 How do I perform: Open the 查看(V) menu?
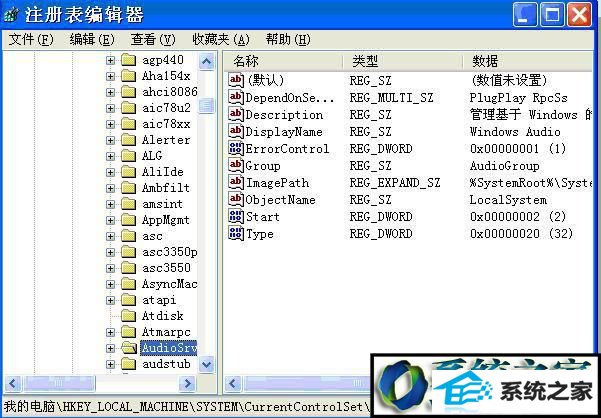coord(153,39)
